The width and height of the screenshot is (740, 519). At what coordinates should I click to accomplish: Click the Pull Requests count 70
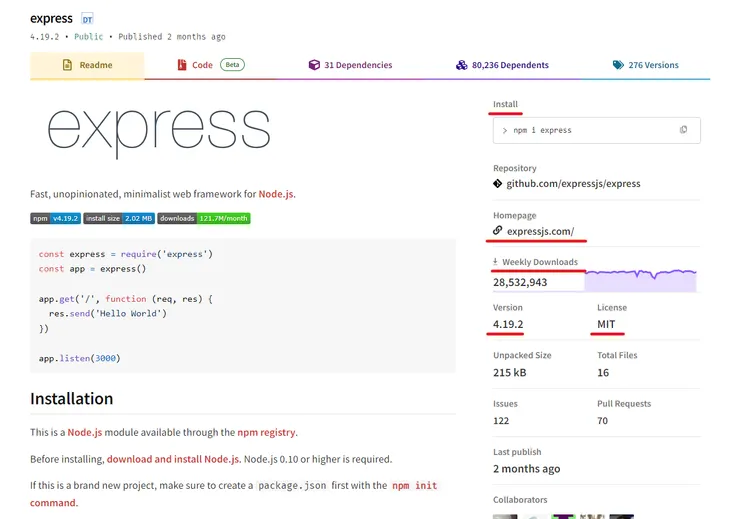[x=603, y=420]
